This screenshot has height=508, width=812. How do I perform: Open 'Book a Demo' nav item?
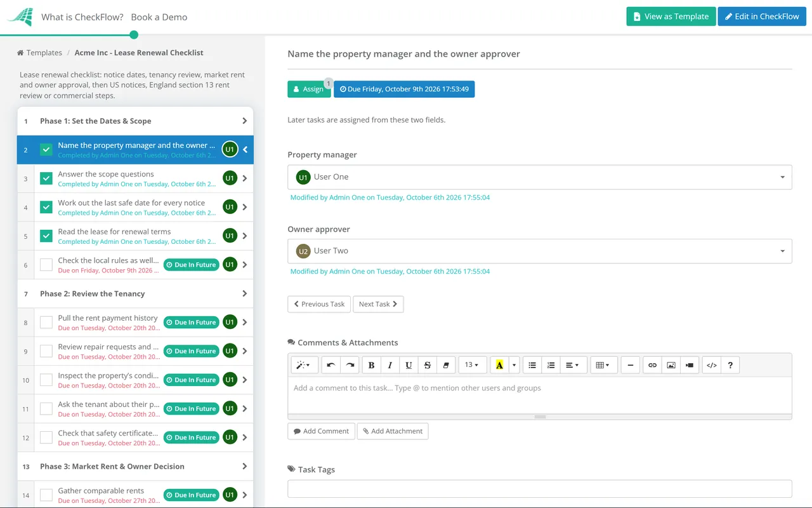[159, 17]
